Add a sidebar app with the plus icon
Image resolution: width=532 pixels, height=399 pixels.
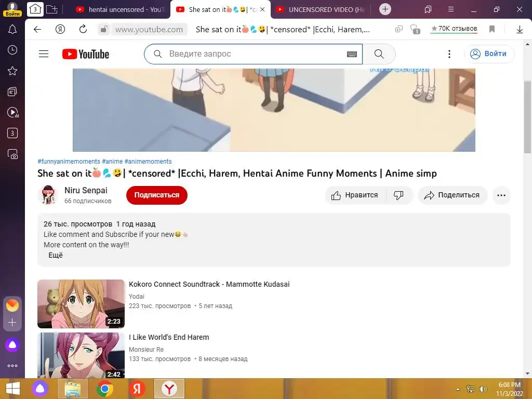coord(12,322)
